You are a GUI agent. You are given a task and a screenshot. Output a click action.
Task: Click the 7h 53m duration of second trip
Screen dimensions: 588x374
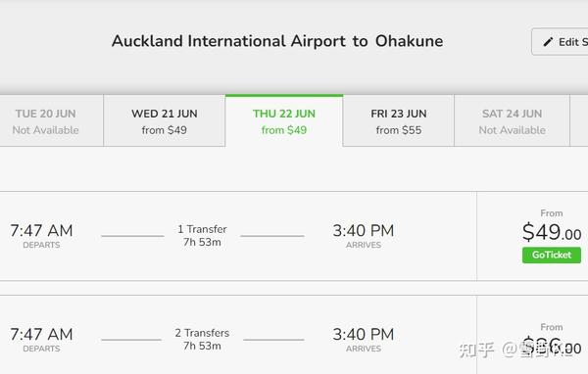(202, 346)
